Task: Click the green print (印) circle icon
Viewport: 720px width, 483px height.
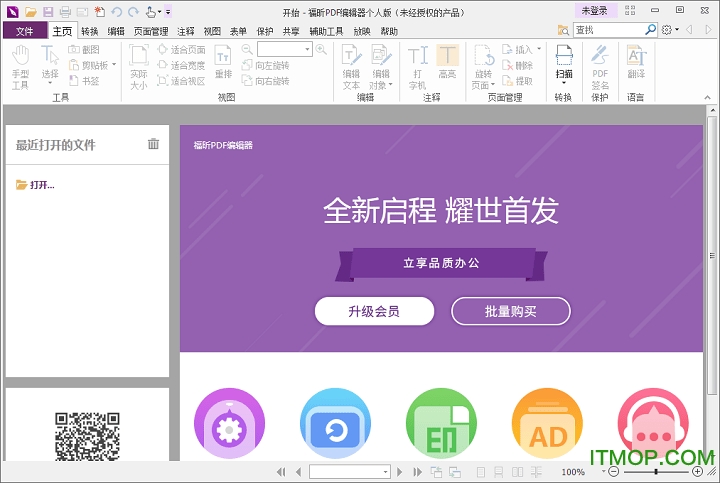Action: coord(441,423)
